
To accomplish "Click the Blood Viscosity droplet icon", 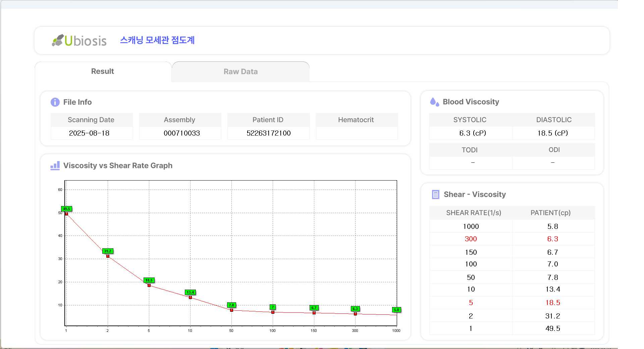I will (434, 102).
